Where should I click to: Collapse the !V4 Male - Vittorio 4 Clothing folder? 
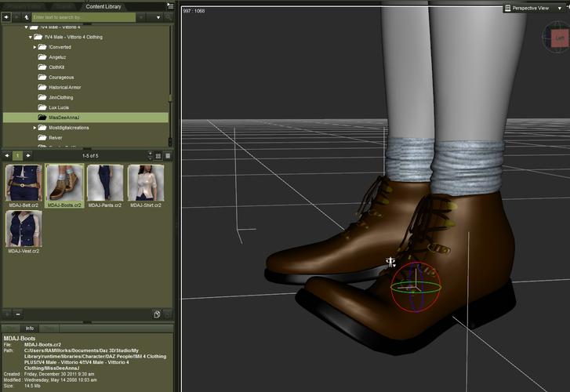(30, 37)
